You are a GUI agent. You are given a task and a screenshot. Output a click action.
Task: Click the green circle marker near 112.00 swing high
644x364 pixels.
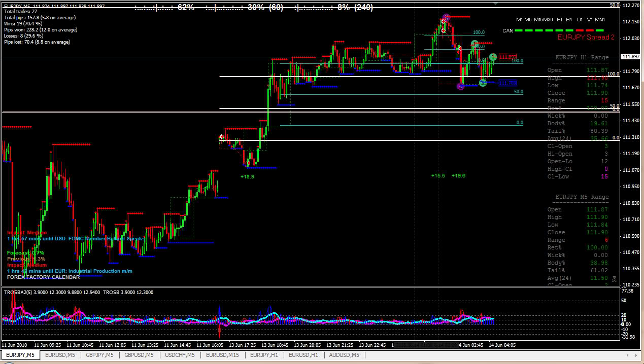coord(474,44)
